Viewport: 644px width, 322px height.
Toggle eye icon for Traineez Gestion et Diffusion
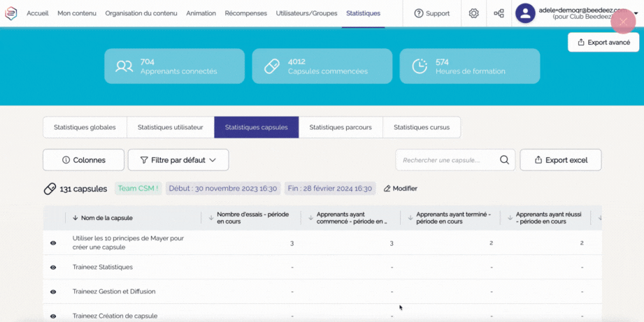(x=53, y=292)
